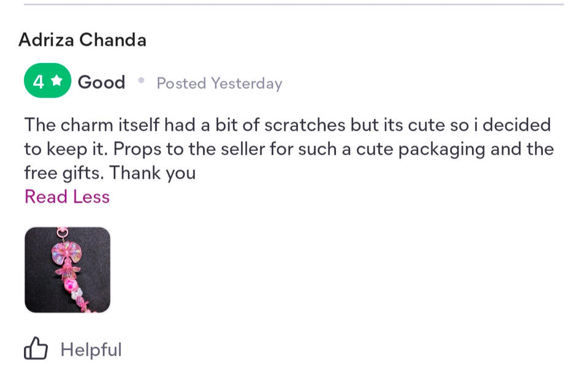
Task: Click review line starting "to keep it"
Action: [288, 149]
